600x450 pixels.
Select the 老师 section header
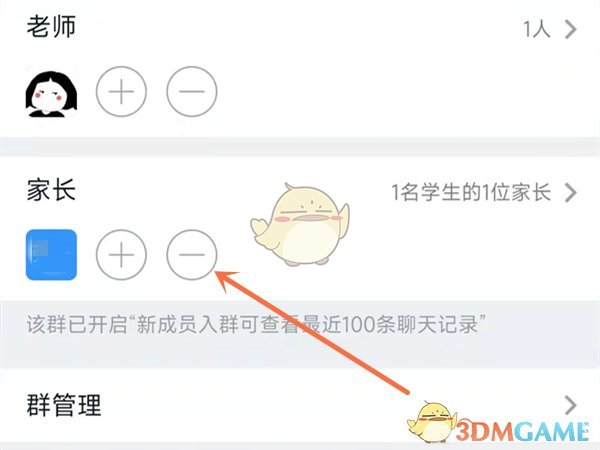point(51,27)
